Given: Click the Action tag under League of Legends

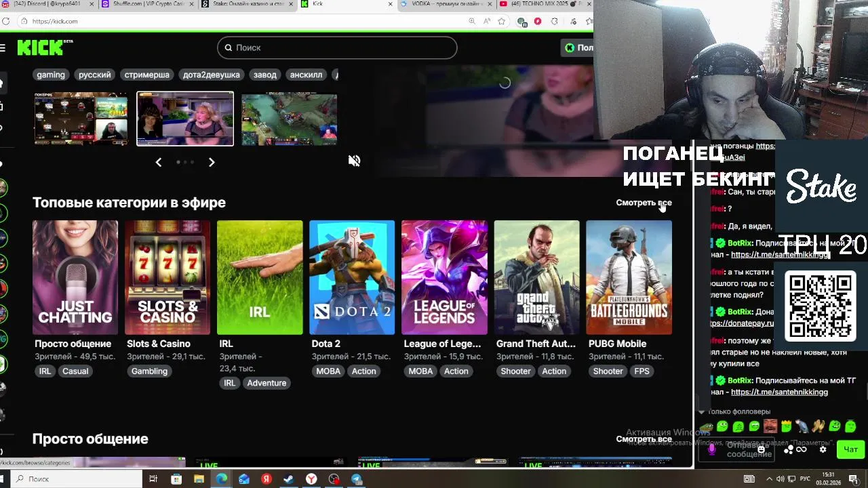Looking at the screenshot, I should pos(456,371).
